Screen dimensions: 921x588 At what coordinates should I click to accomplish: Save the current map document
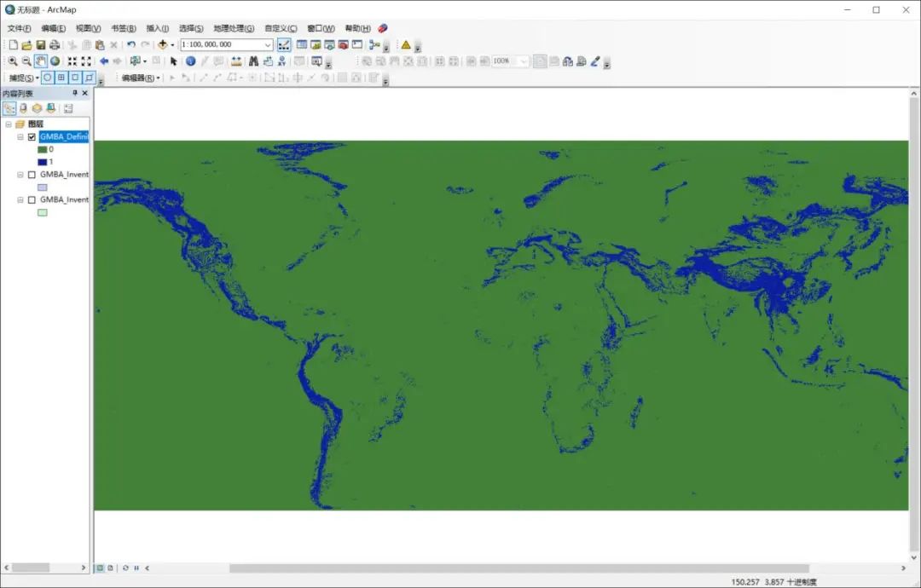[x=41, y=44]
